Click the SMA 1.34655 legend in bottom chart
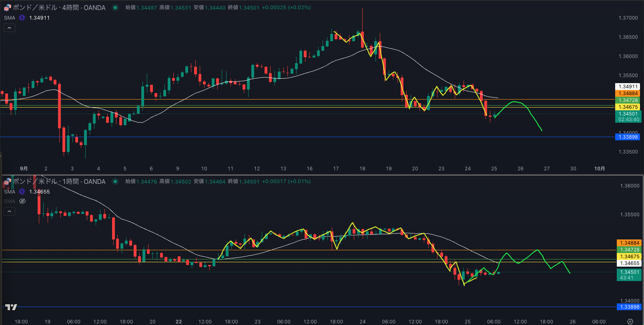The image size is (644, 325). [x=10, y=192]
